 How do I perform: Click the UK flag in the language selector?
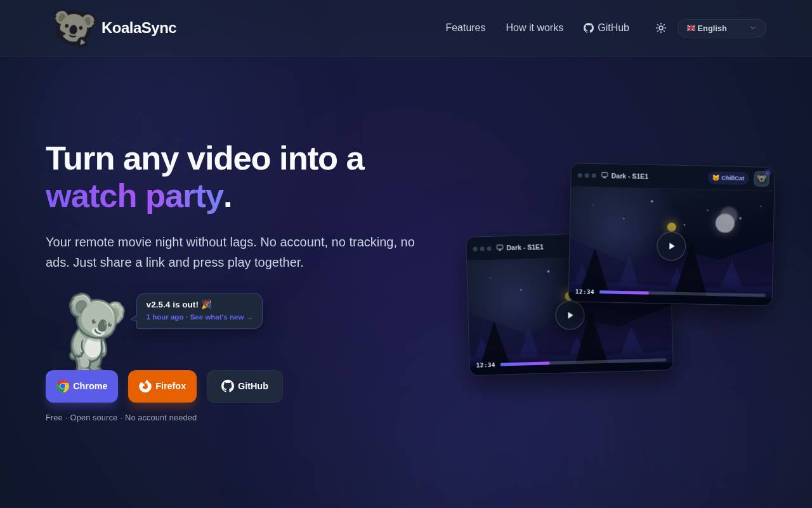[691, 28]
